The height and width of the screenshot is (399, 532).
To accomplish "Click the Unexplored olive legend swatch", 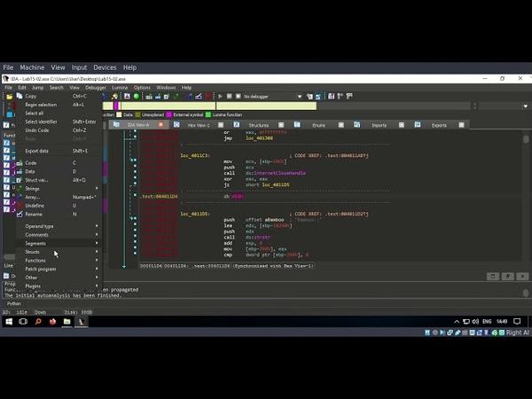I will (137, 114).
